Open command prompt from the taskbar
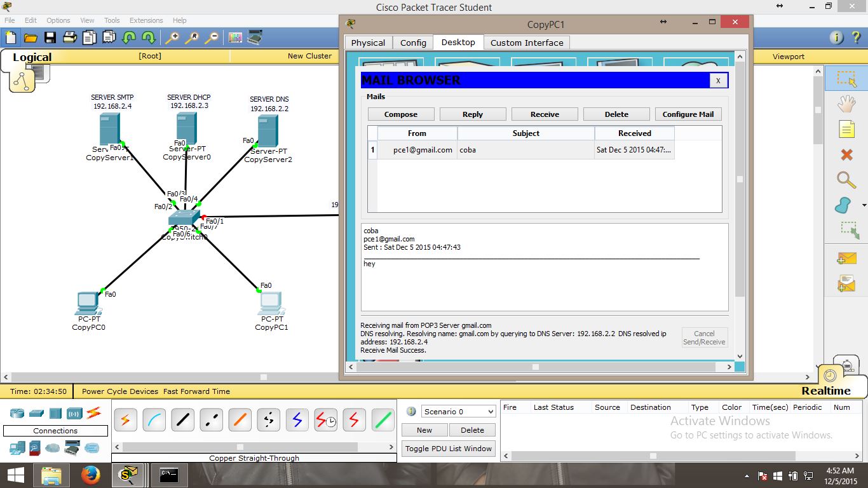868x488 pixels. [x=168, y=475]
